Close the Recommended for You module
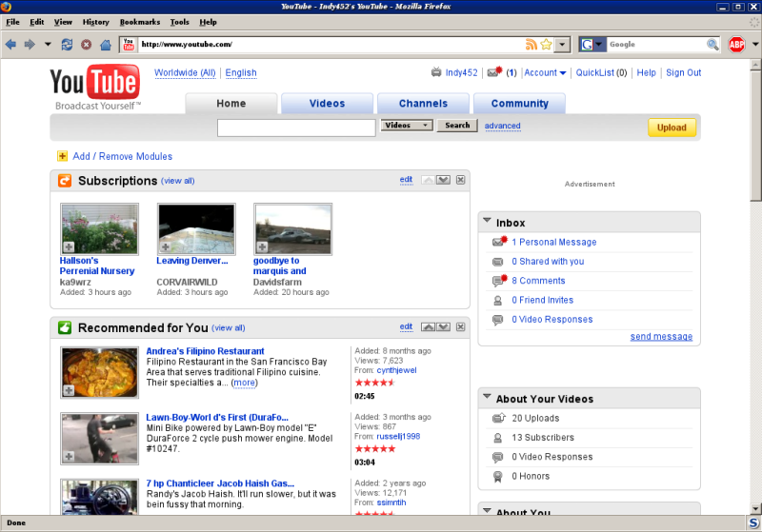762x532 pixels. (460, 327)
